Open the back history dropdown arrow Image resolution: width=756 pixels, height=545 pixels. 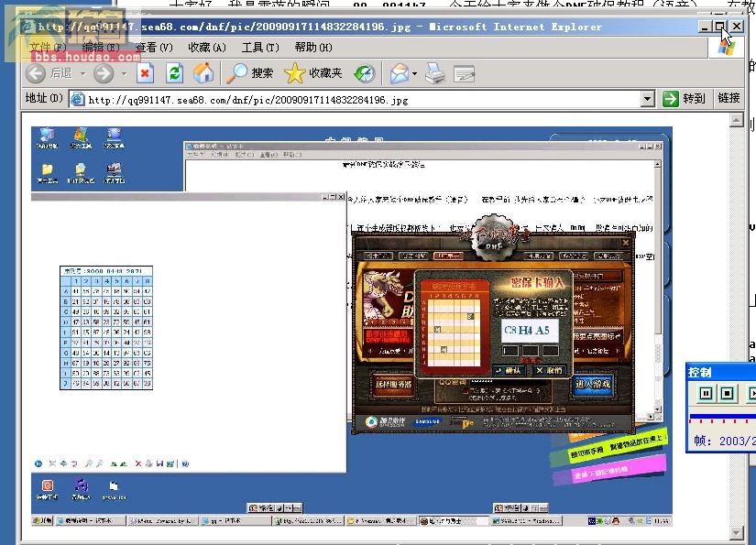(x=82, y=73)
